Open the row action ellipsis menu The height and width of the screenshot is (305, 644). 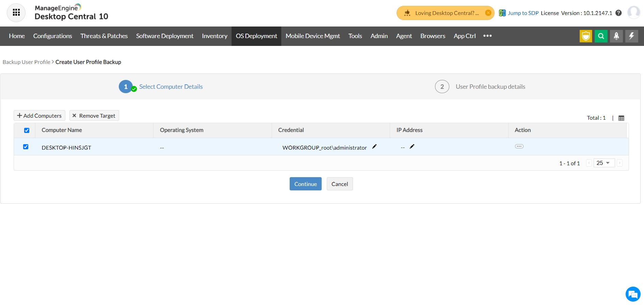pyautogui.click(x=519, y=147)
